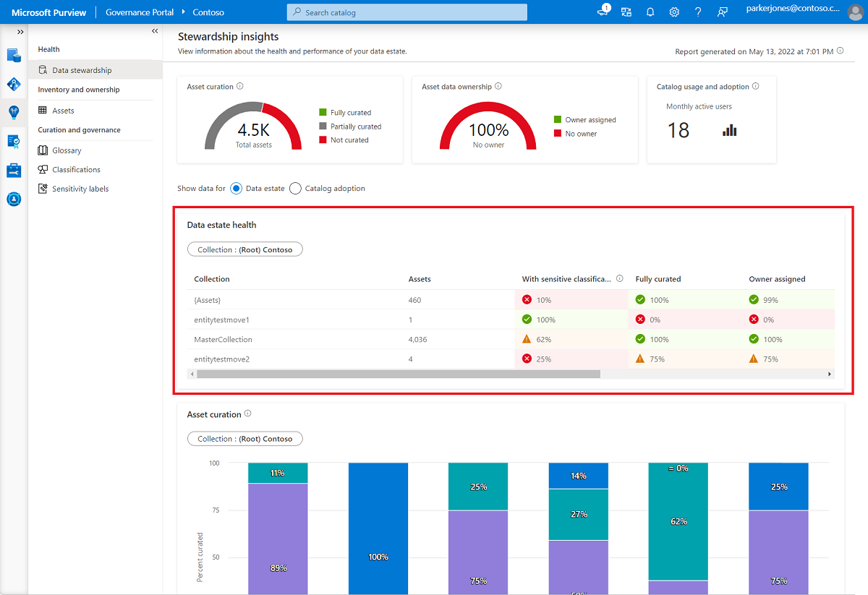Viewport: 868px width, 595px height.
Task: Click the red No owner legend swatch
Action: [x=558, y=133]
